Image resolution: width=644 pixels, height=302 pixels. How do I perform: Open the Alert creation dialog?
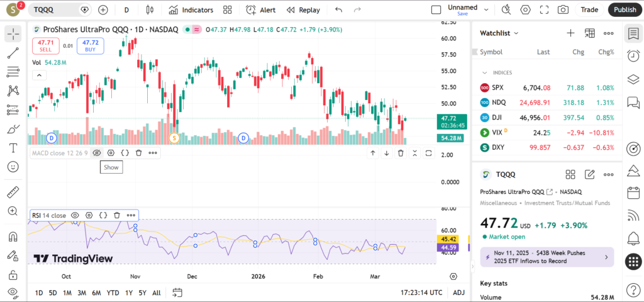pos(260,10)
